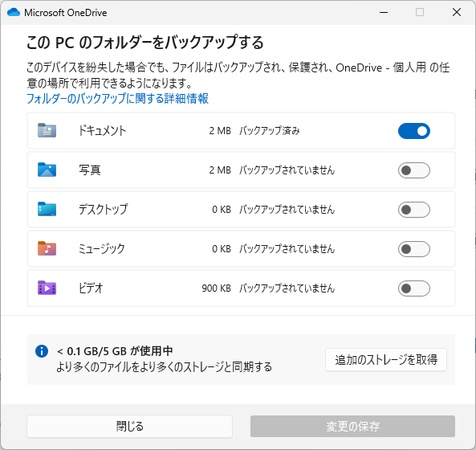Click the Microsoft OneDrive title text
The image size is (476, 450).
tap(66, 13)
